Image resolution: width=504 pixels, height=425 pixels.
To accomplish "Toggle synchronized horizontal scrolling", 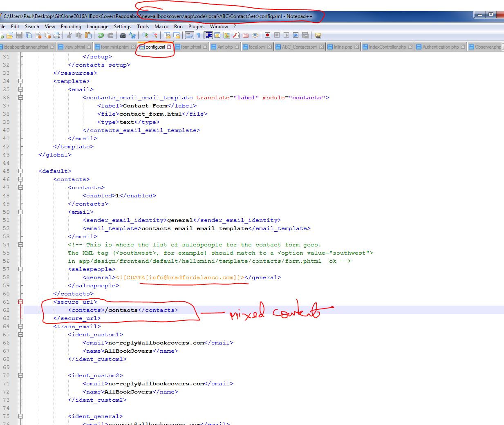I will (x=177, y=35).
